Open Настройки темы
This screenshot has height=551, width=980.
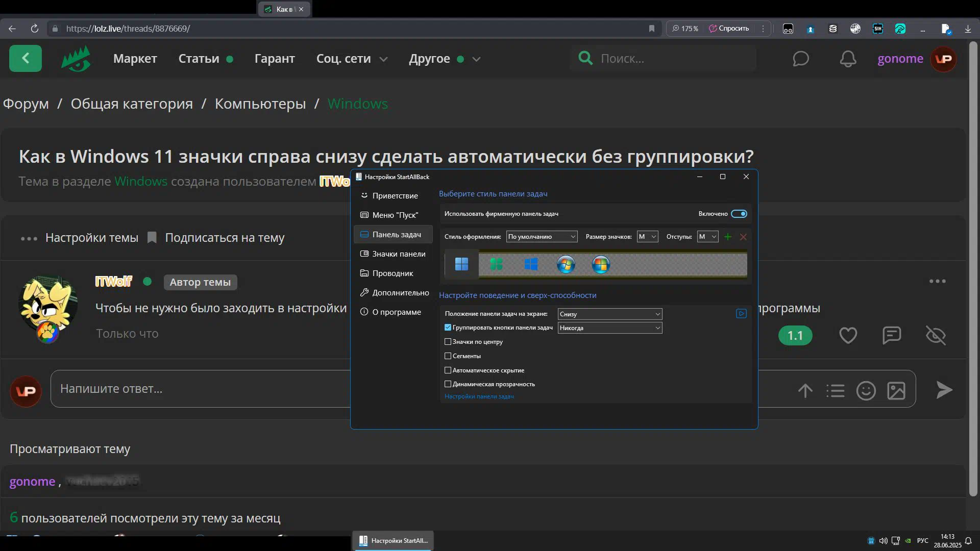tap(92, 238)
